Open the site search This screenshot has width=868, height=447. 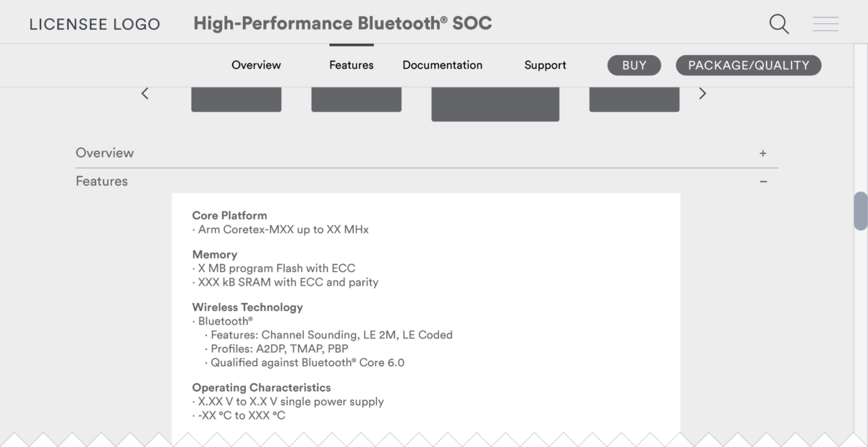(x=779, y=23)
